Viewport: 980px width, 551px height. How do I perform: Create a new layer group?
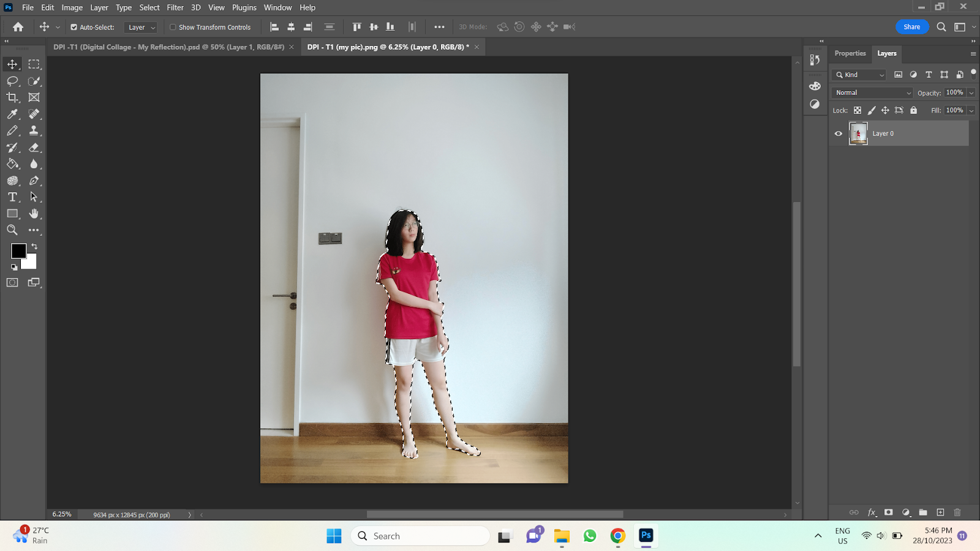coord(923,512)
